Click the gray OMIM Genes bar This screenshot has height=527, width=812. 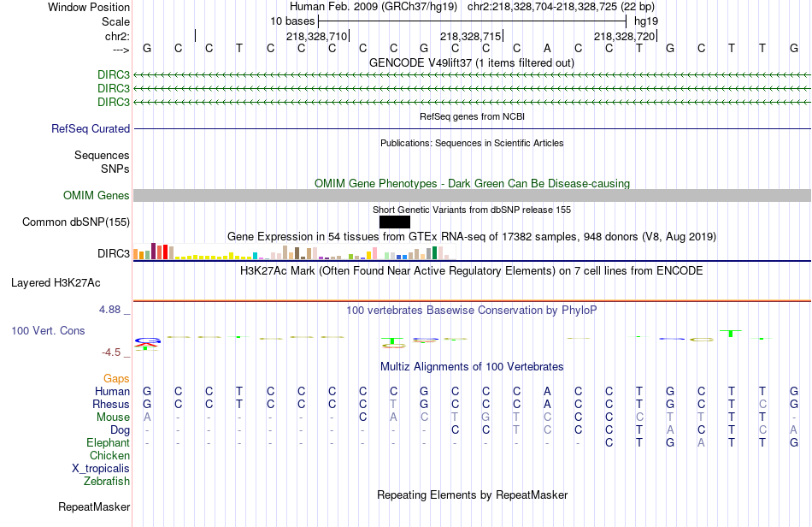(472, 195)
